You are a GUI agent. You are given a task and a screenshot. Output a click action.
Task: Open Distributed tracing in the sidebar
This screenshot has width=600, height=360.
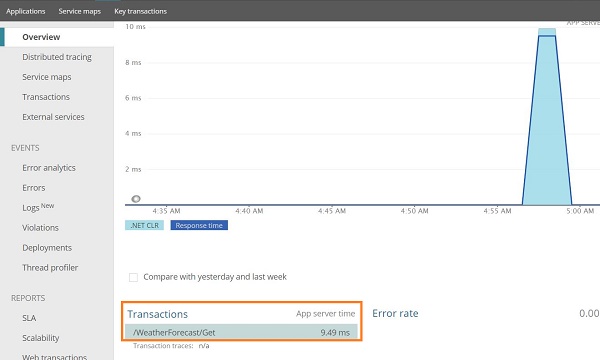(57, 57)
